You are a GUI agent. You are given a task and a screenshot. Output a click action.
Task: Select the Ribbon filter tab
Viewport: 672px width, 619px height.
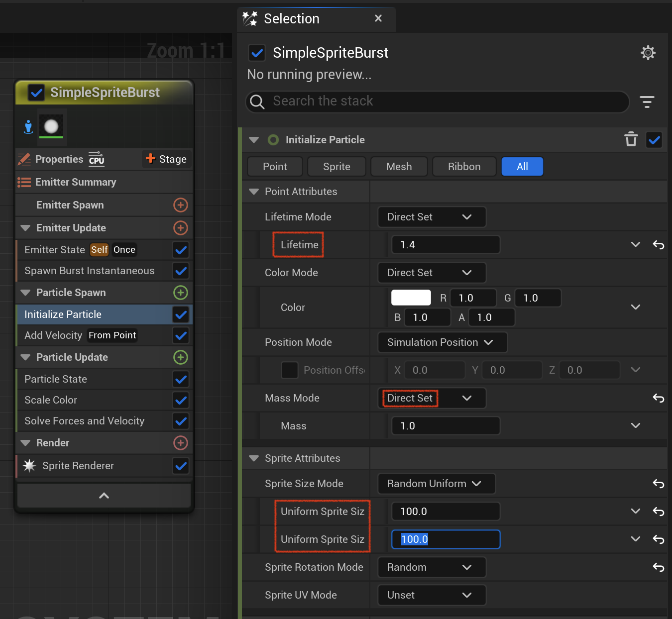tap(464, 166)
